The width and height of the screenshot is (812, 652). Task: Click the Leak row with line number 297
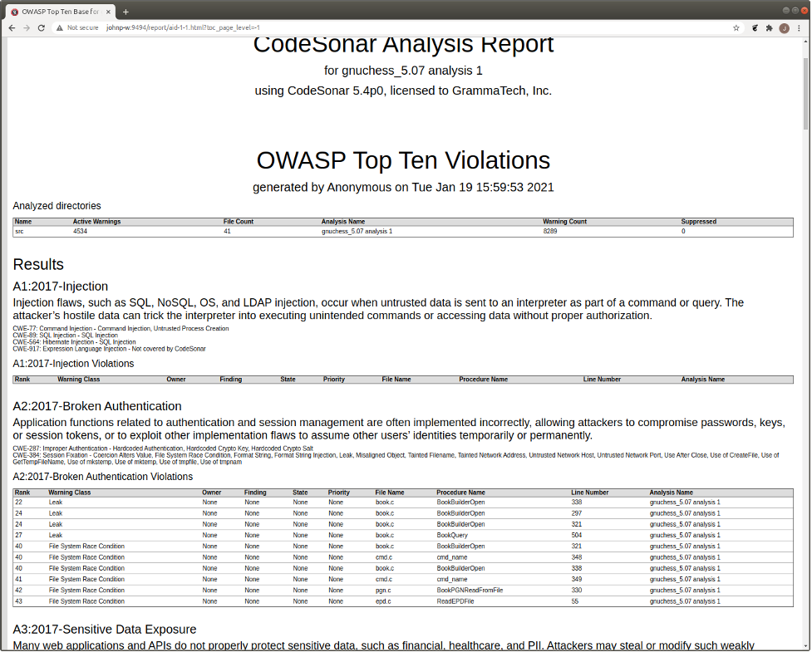click(403, 513)
